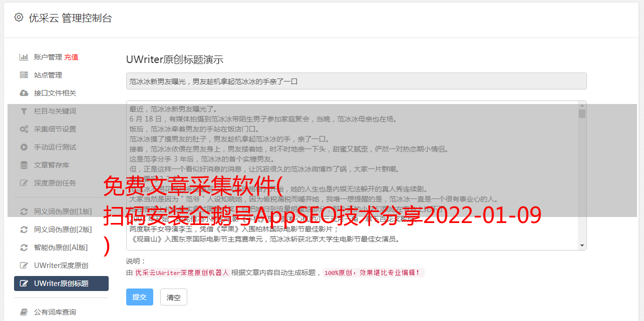The image size is (644, 321).
Task: Click the cloud upload icon for 接口文件相关
Action: coord(24,93)
